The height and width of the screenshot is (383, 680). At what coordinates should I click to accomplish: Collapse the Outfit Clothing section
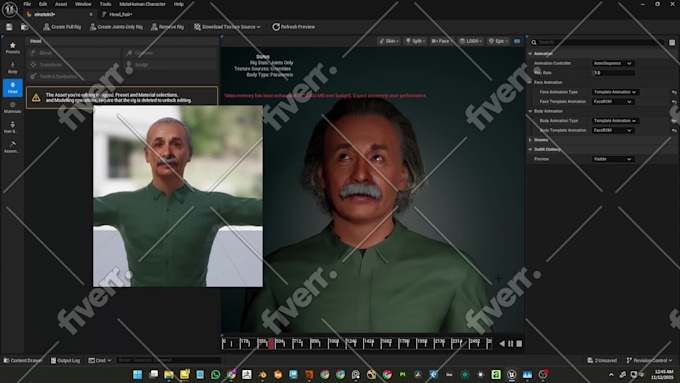pyautogui.click(x=530, y=149)
